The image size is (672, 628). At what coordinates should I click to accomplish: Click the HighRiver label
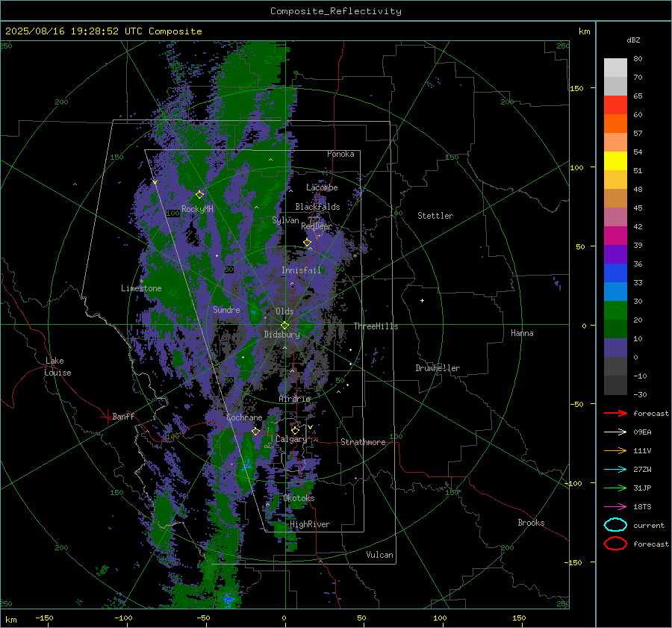[x=310, y=524]
